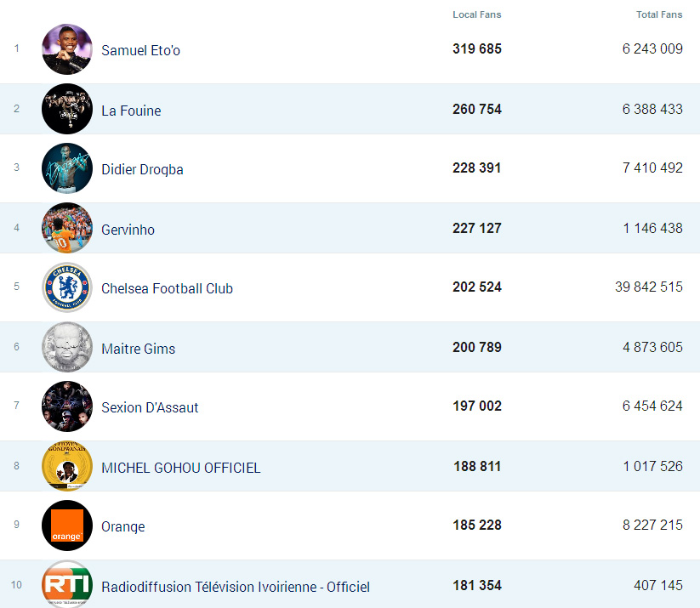Click Didier Drogba's profile avatar
700x608 pixels.
click(67, 168)
